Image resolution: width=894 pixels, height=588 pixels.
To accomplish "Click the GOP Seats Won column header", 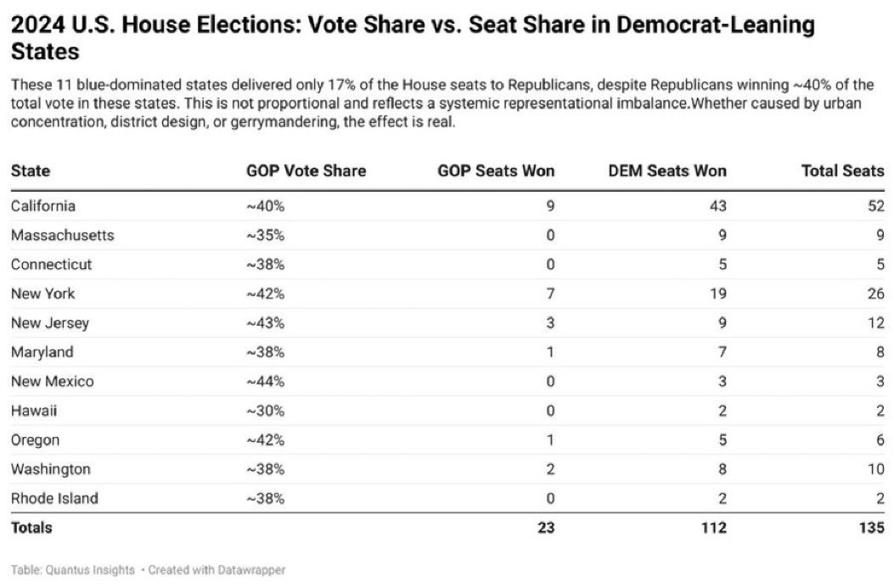I will (496, 171).
